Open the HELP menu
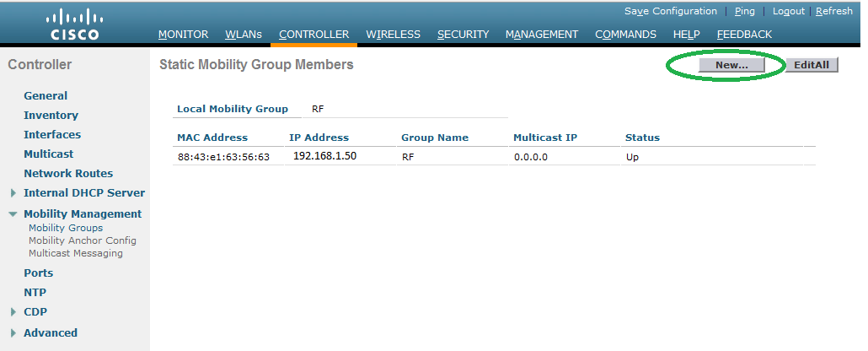Image resolution: width=868 pixels, height=351 pixels. click(x=687, y=35)
